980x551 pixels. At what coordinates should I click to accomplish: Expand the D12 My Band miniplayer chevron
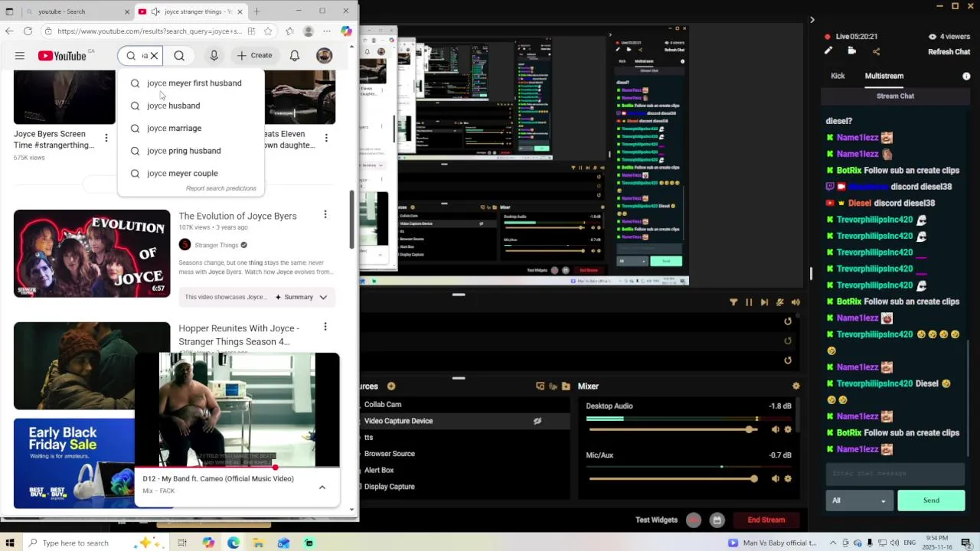[x=322, y=487]
